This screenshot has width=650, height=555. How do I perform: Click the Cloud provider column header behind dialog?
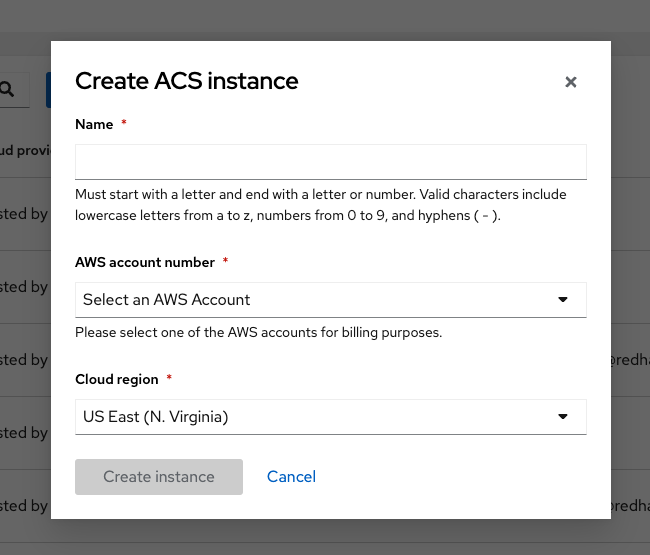point(25,150)
